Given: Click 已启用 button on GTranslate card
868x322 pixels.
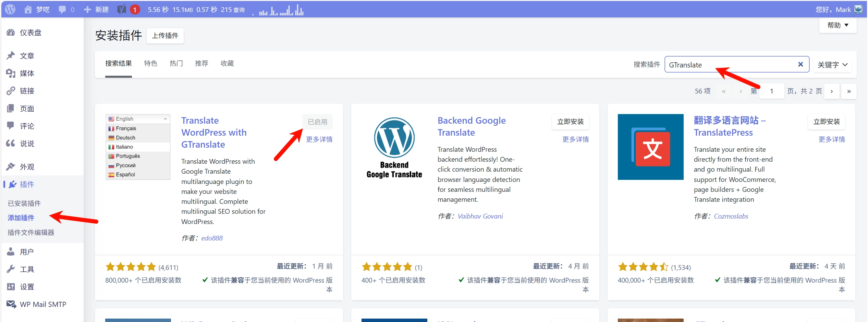Looking at the screenshot, I should coord(317,122).
